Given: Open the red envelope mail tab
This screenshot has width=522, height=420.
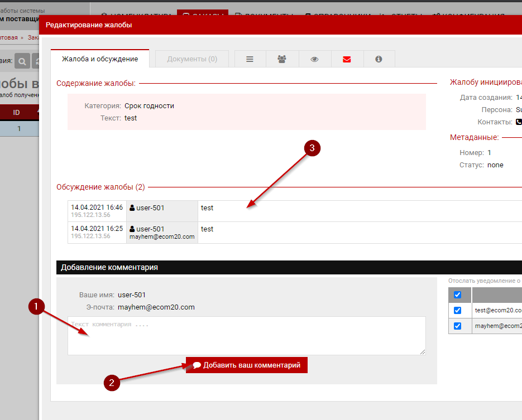Looking at the screenshot, I should pos(347,59).
